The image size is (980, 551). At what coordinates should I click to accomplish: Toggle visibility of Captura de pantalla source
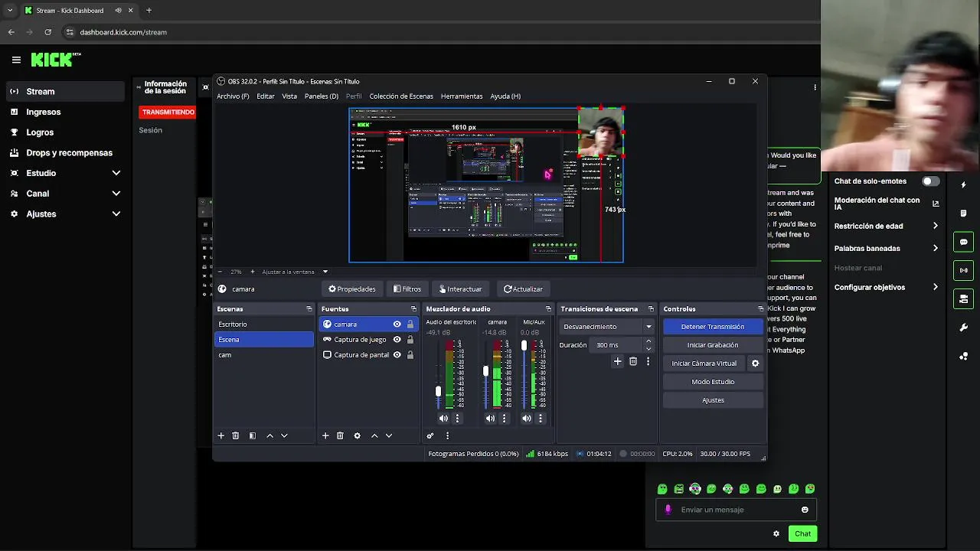(397, 355)
